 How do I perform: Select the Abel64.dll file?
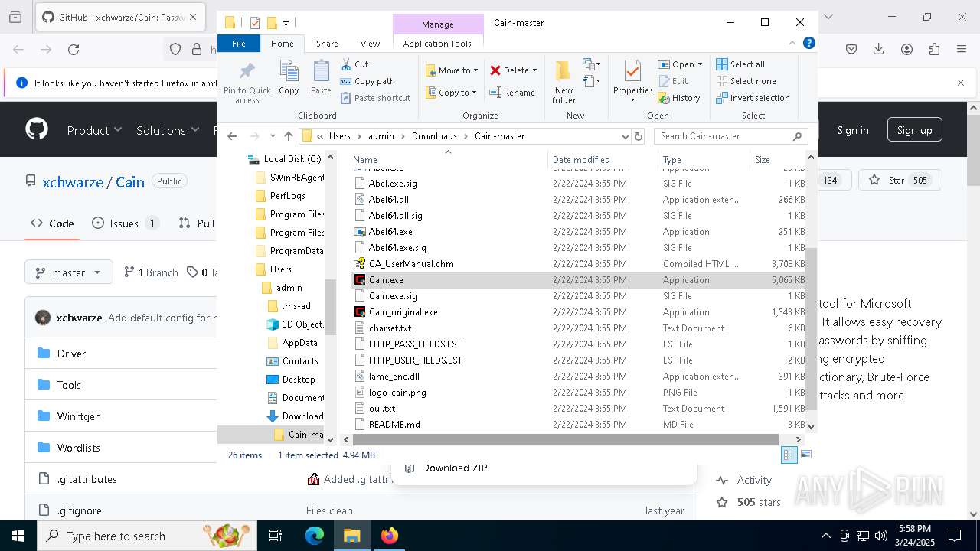[388, 200]
